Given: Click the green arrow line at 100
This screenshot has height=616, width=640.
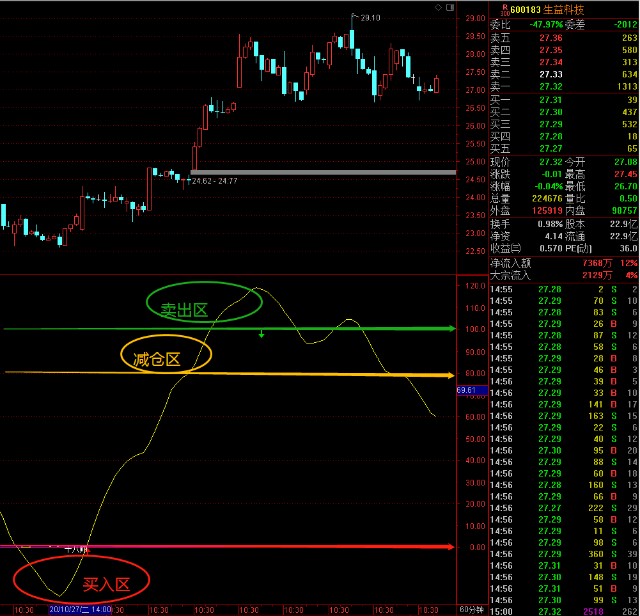Looking at the screenshot, I should (x=230, y=327).
